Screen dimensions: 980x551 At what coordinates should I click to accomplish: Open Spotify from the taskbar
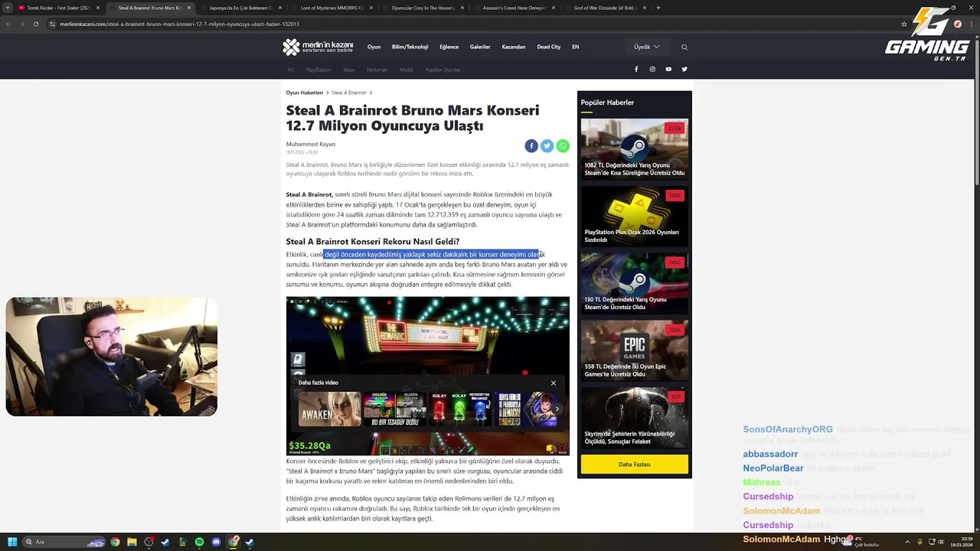(x=199, y=542)
